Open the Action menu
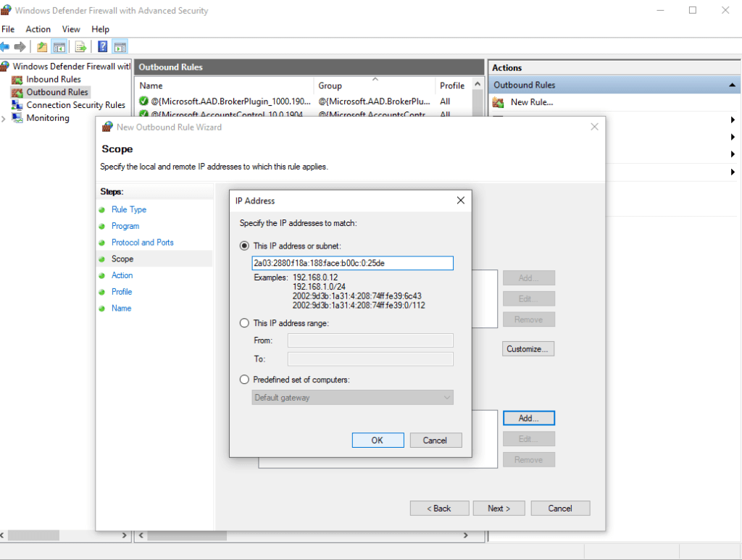Screen dimensions: 742x560 (38, 29)
